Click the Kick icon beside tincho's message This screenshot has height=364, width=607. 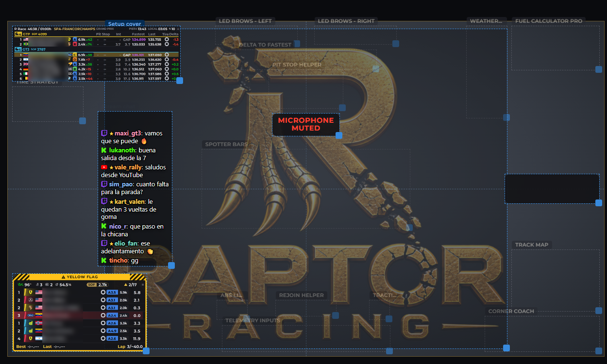pyautogui.click(x=104, y=260)
